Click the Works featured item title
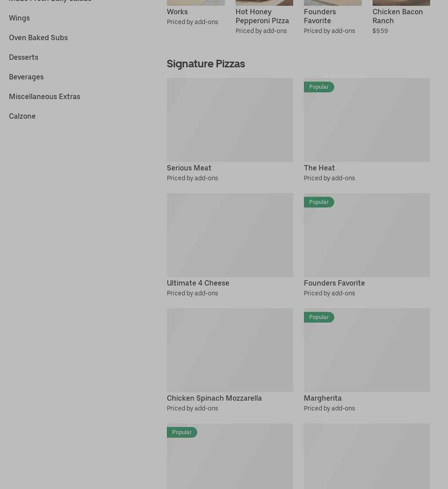The height and width of the screenshot is (489, 448). [x=177, y=12]
